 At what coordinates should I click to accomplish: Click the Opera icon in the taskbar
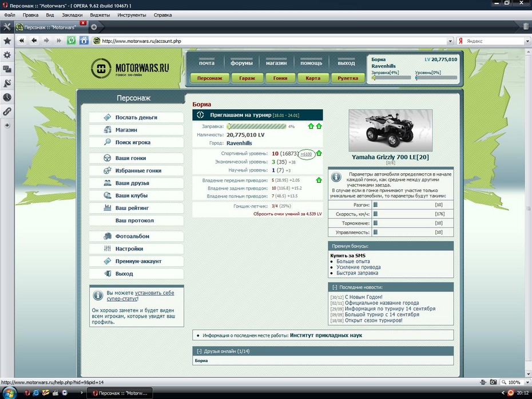click(x=27, y=393)
